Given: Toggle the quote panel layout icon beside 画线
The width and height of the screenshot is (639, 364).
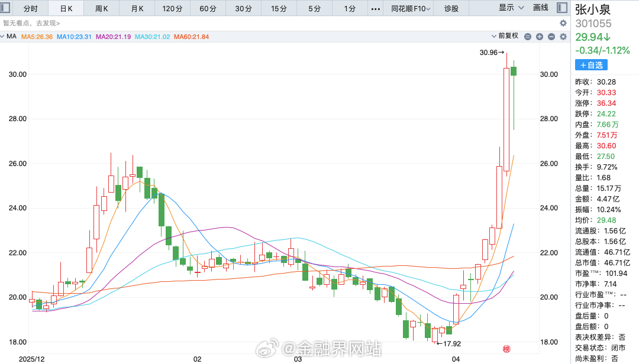Looking at the screenshot, I should pyautogui.click(x=562, y=7).
